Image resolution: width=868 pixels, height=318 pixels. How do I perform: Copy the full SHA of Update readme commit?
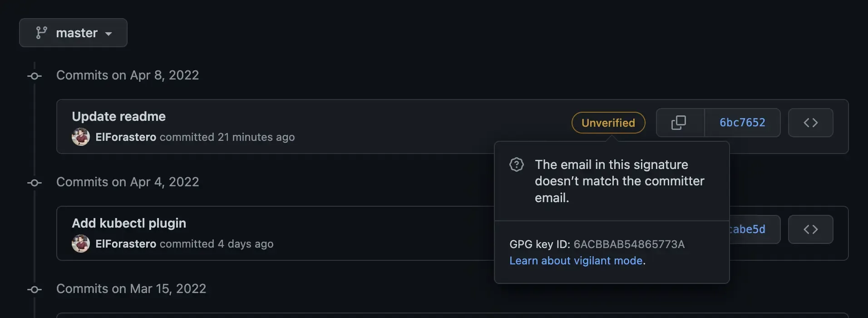coord(679,123)
